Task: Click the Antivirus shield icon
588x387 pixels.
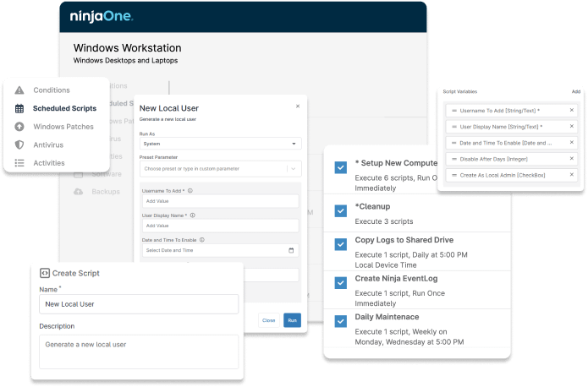Action: click(19, 144)
